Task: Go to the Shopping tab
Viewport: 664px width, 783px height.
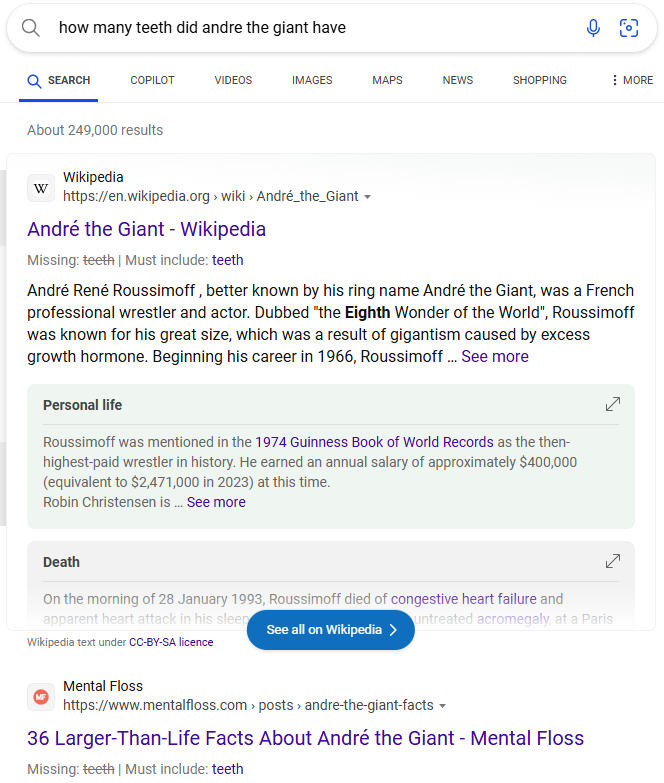Action: click(539, 80)
